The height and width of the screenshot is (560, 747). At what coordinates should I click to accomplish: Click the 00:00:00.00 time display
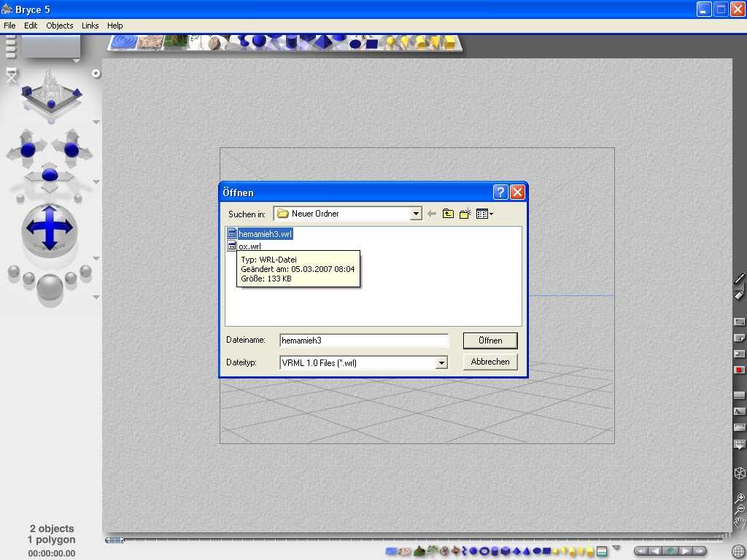52,553
